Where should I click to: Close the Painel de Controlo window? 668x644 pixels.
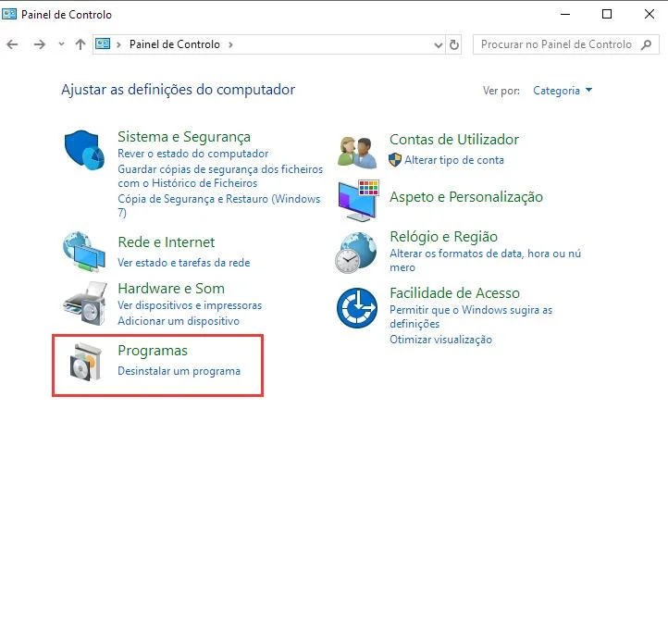click(x=649, y=14)
